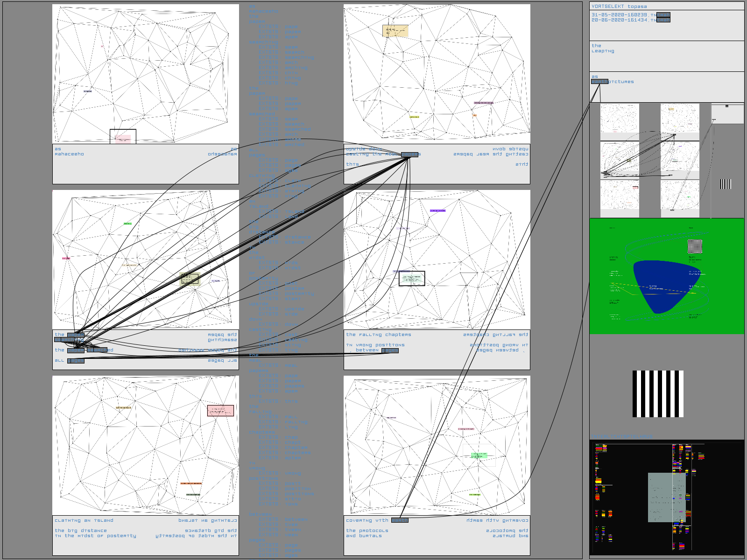747x560 pixels.
Task: Click the "claiming an island" caption text
Action: [x=84, y=520]
